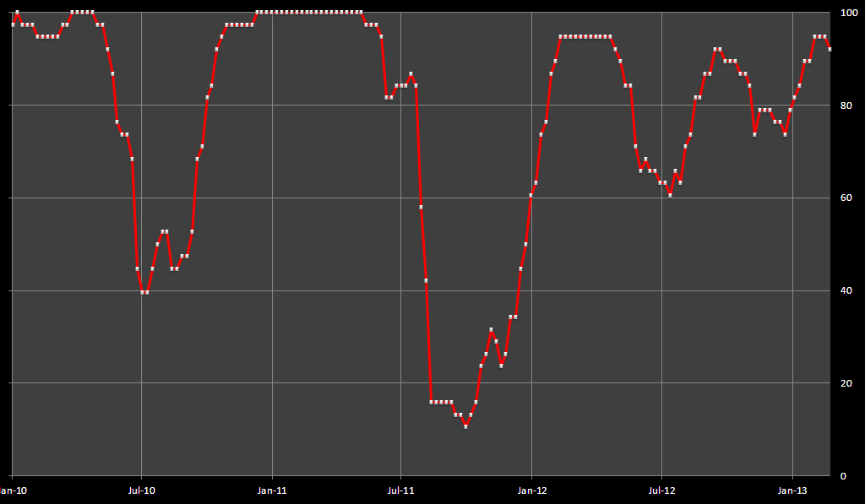The width and height of the screenshot is (865, 504).
Task: Select the lowest data point near value 10
Action: point(465,426)
